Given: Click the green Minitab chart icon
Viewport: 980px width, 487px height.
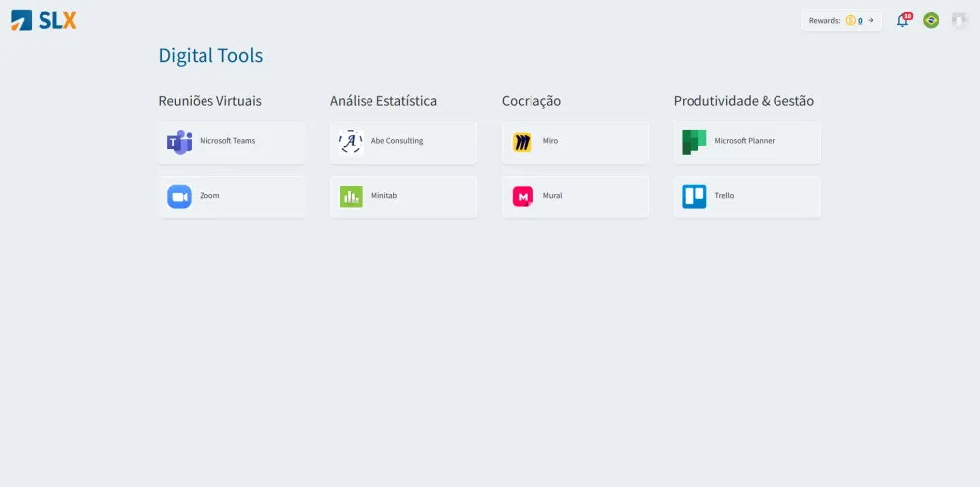Looking at the screenshot, I should (x=351, y=197).
